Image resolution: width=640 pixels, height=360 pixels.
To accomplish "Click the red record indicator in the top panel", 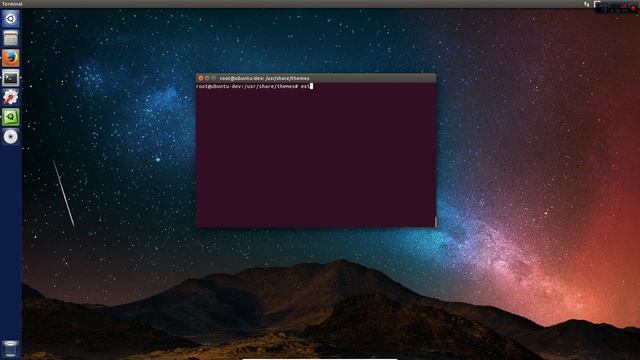I will click(633, 8).
